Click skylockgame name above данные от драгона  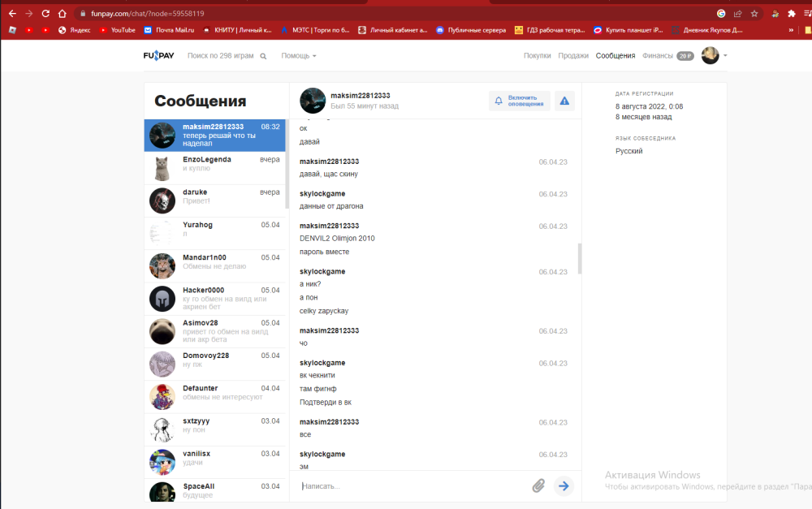point(322,194)
